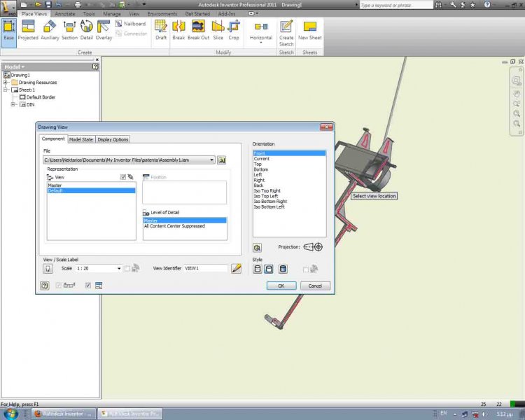Click the Projected view tool
Viewport: 525px width, 420px height.
(x=28, y=29)
